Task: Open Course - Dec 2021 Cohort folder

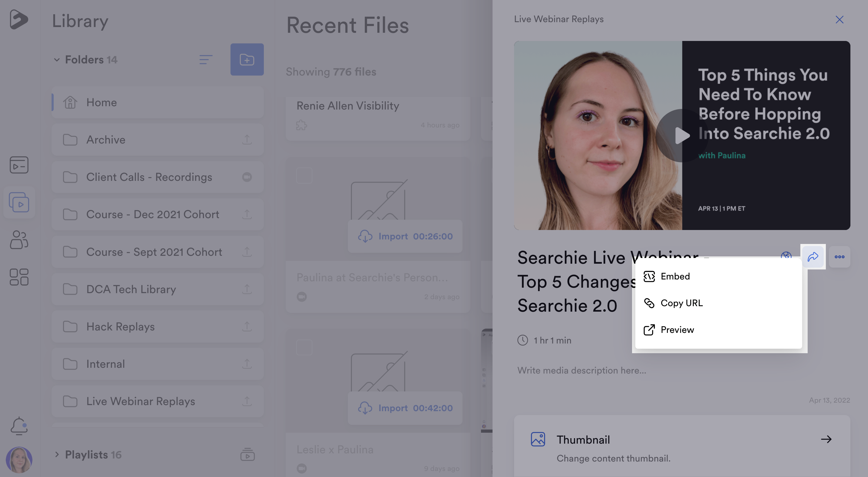Action: click(x=158, y=215)
